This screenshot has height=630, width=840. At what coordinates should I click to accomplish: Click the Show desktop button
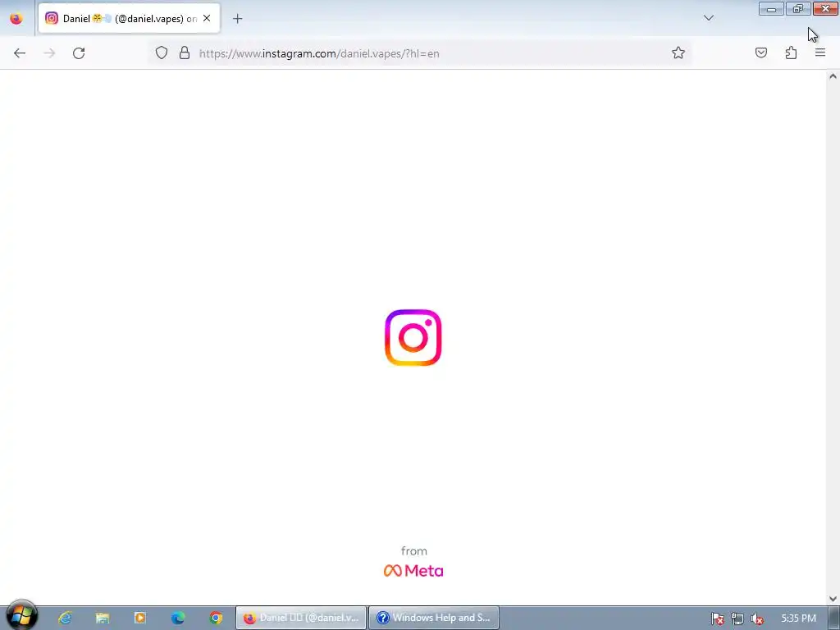click(x=834, y=618)
